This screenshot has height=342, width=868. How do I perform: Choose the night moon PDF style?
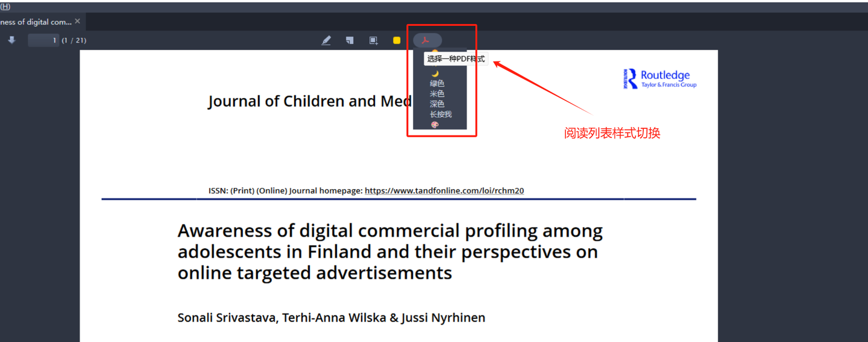pos(435,73)
